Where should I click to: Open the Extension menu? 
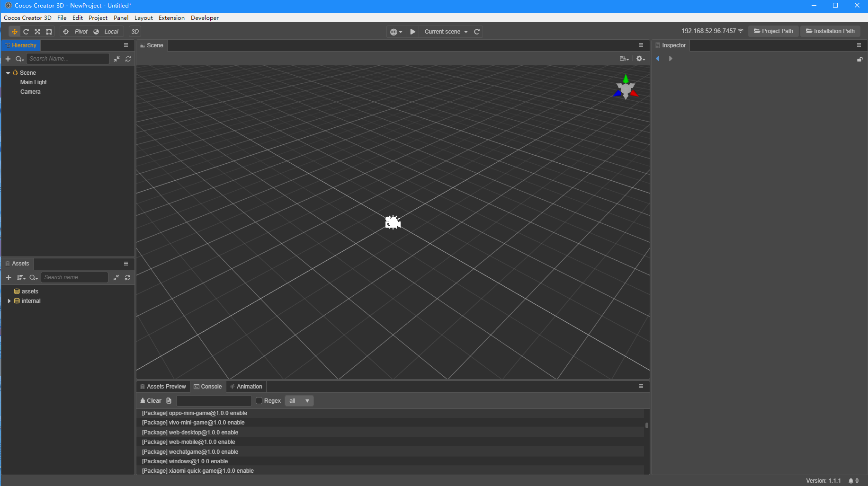point(171,18)
